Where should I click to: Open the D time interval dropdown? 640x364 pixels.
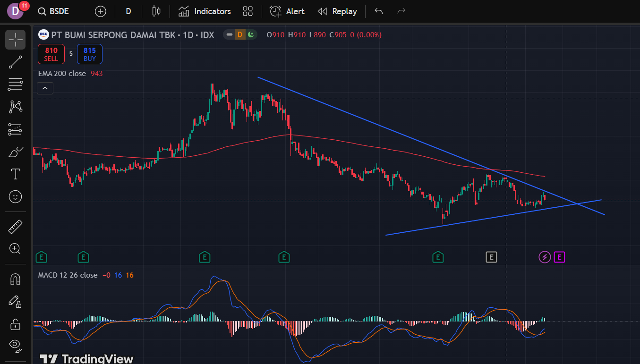pyautogui.click(x=128, y=11)
